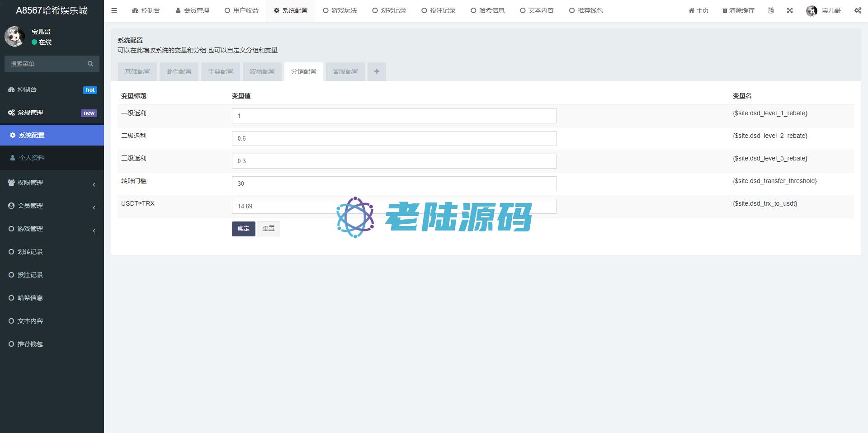This screenshot has height=433, width=868.
Task: Click the 确定 submit button
Action: click(x=243, y=229)
